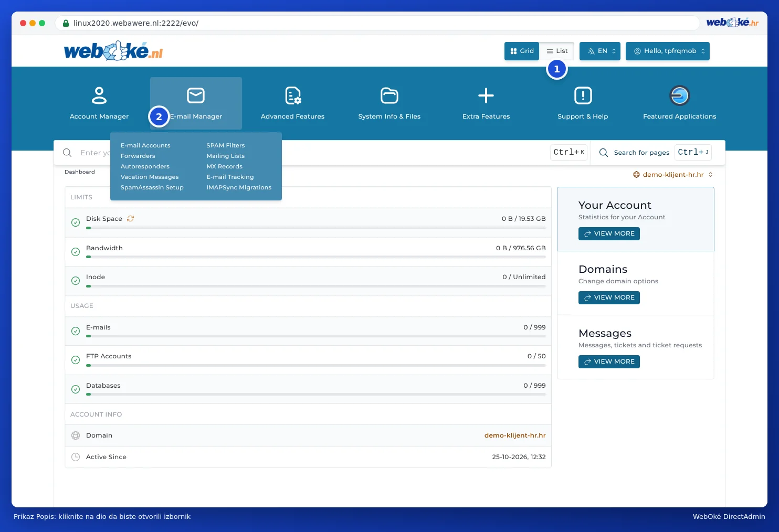
Task: Click the Disk Space usage progress bar
Action: 316,228
